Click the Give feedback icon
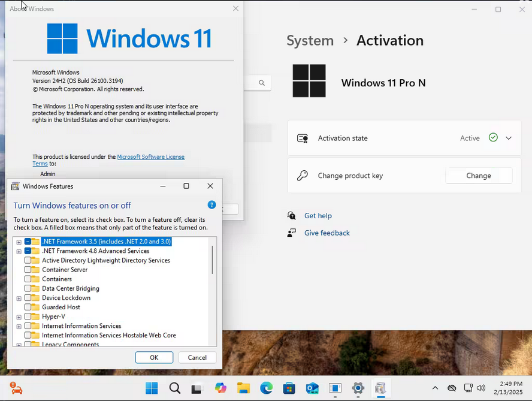This screenshot has width=532, height=401. click(x=291, y=233)
